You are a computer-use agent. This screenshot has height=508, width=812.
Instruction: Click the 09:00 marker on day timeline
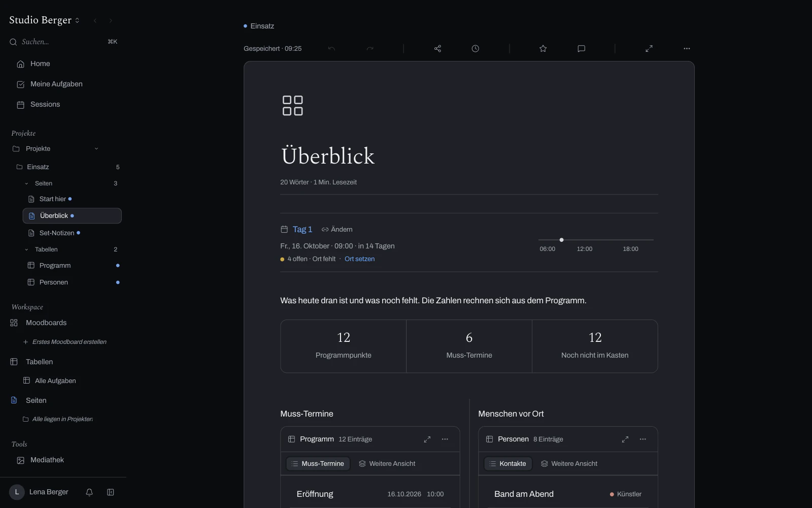coord(561,240)
